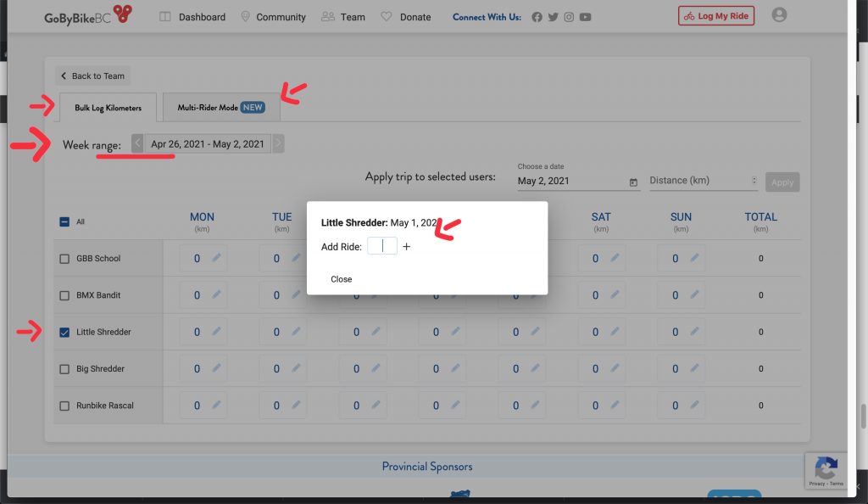The image size is (868, 504).
Task: Edit Big Shredder's Thursday kilometers with pencil
Action: [x=455, y=367]
